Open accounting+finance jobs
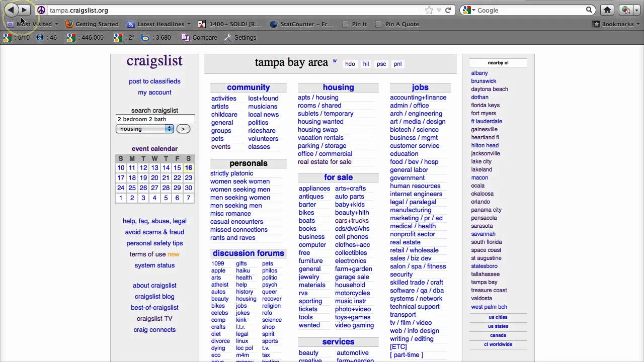Image resolution: width=644 pixels, height=362 pixels. [418, 98]
